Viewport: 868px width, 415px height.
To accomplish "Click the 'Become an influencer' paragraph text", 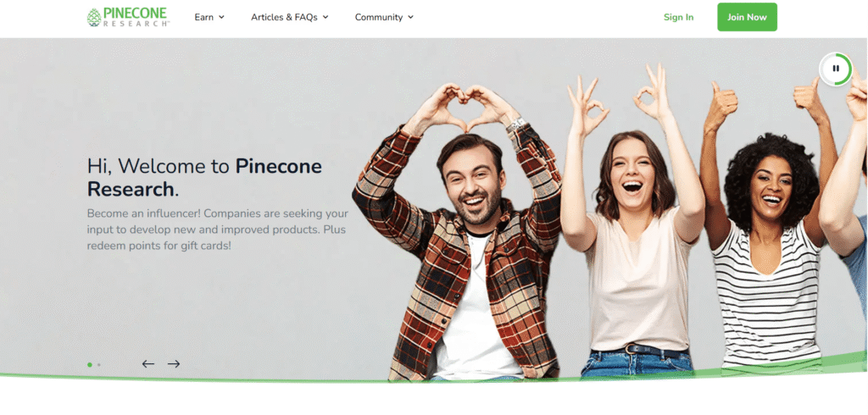I will [x=218, y=229].
